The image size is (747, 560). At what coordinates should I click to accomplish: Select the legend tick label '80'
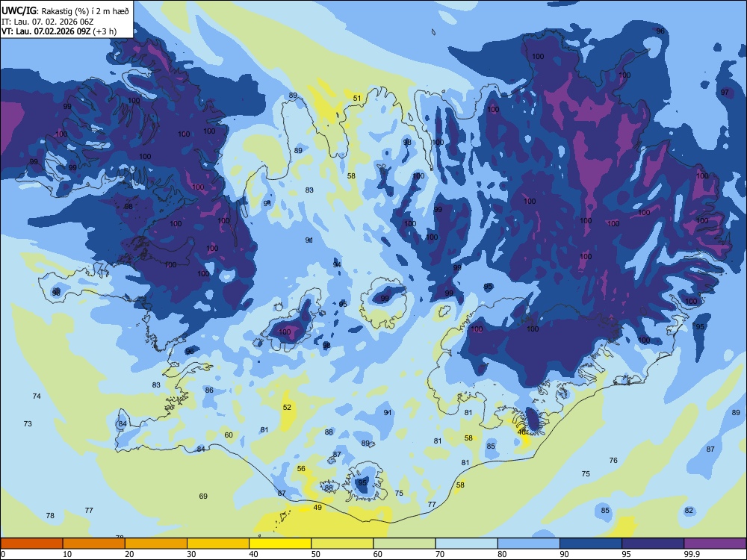pyautogui.click(x=502, y=554)
